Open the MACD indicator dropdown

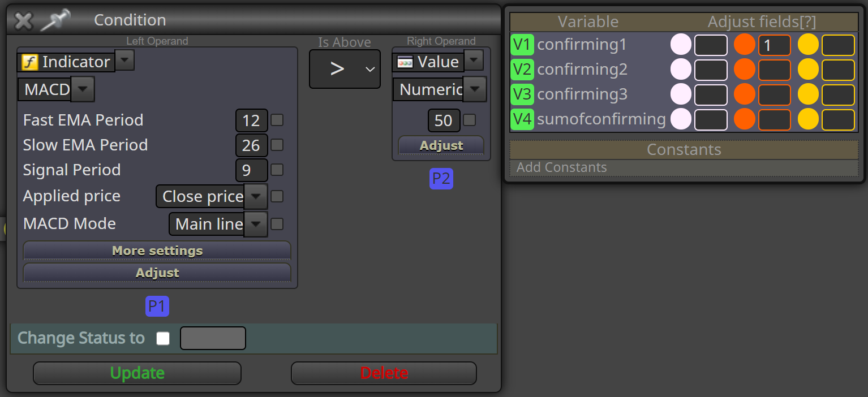point(83,89)
